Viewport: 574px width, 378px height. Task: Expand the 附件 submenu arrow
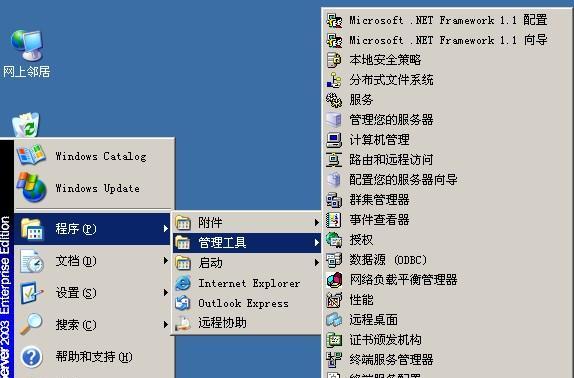click(x=316, y=222)
